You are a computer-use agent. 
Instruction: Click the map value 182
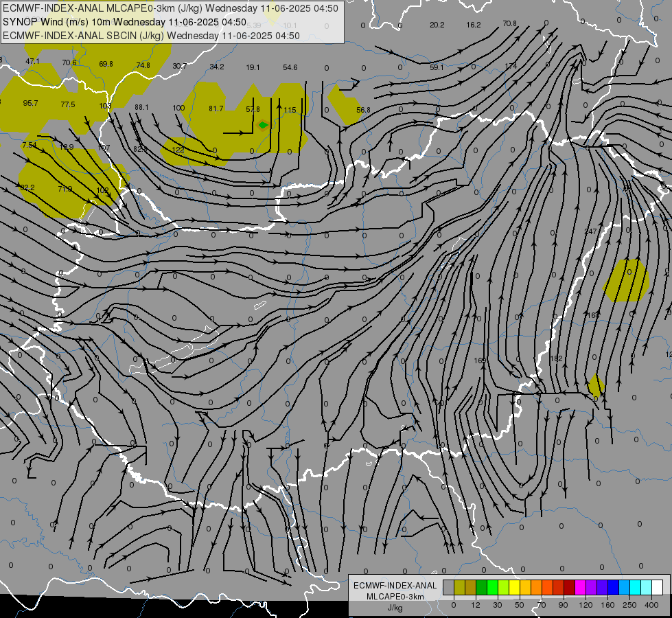556,358
